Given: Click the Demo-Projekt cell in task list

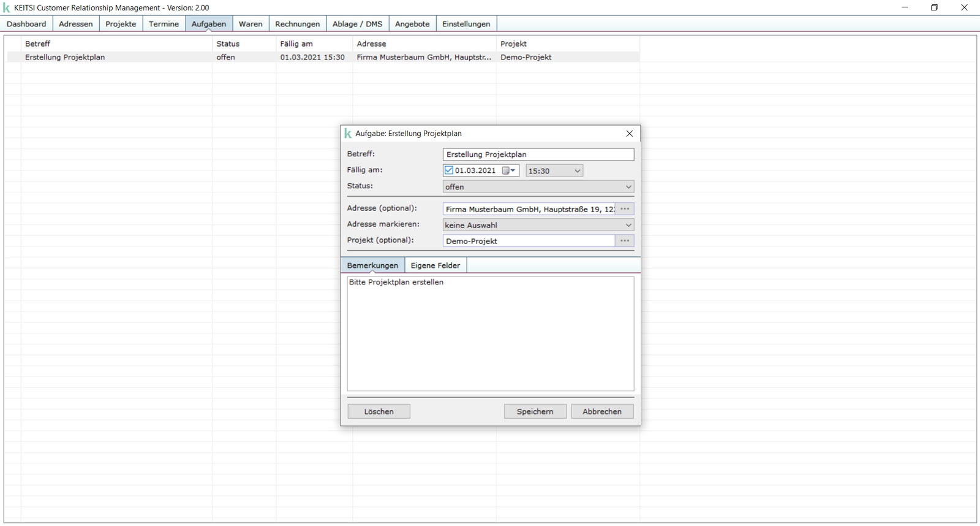Looking at the screenshot, I should click(526, 57).
